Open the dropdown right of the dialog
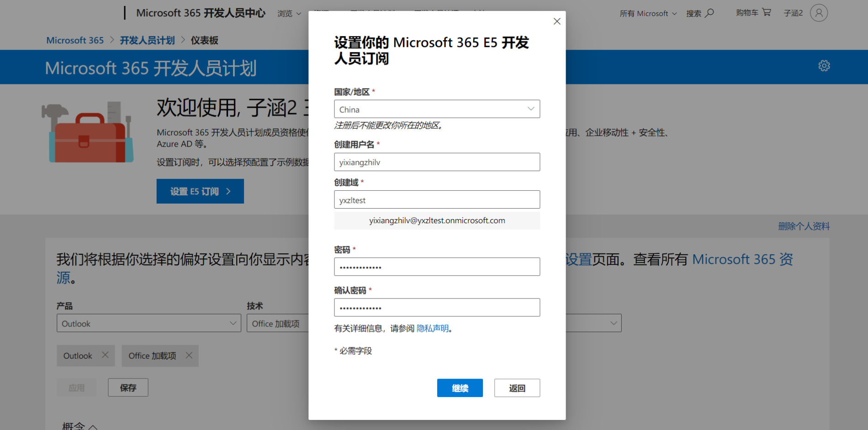 593,323
